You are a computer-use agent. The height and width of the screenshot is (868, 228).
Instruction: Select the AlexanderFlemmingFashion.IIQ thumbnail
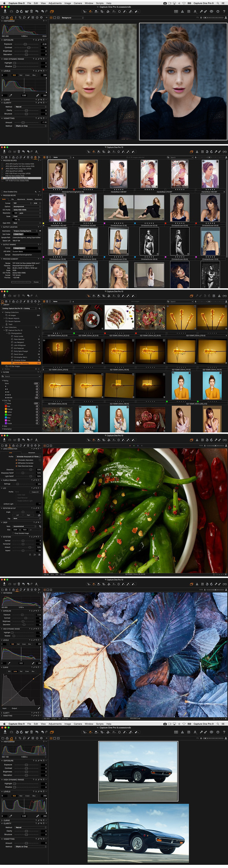[x=58, y=174]
